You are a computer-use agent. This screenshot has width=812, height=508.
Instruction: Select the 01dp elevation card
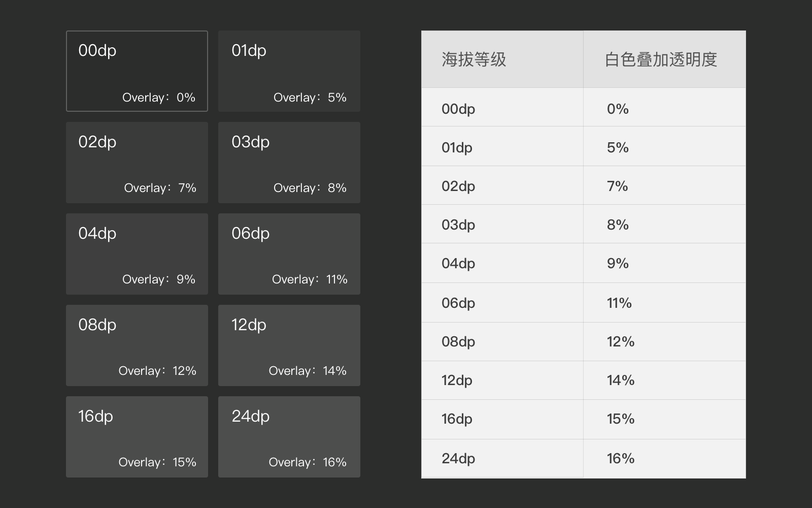[x=289, y=71]
